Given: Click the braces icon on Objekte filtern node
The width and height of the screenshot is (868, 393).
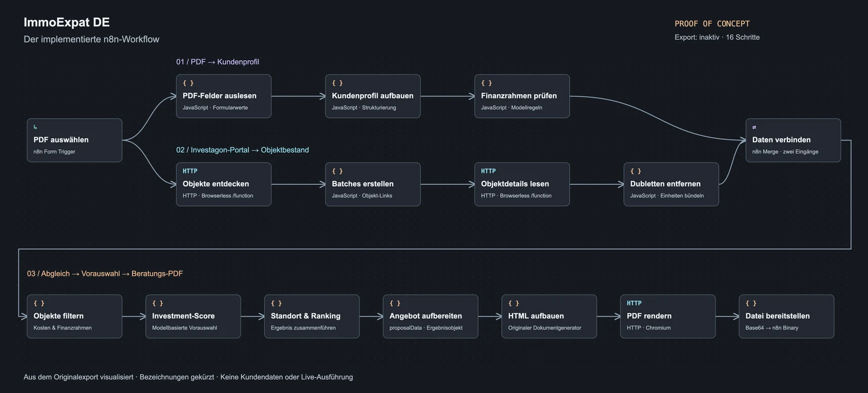Looking at the screenshot, I should (x=39, y=304).
